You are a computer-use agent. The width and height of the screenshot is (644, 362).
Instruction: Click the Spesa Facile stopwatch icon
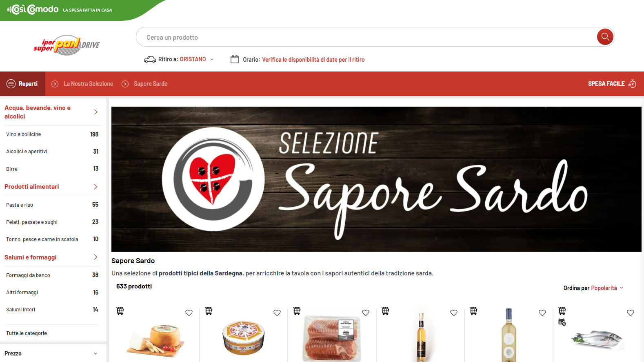[x=632, y=84]
